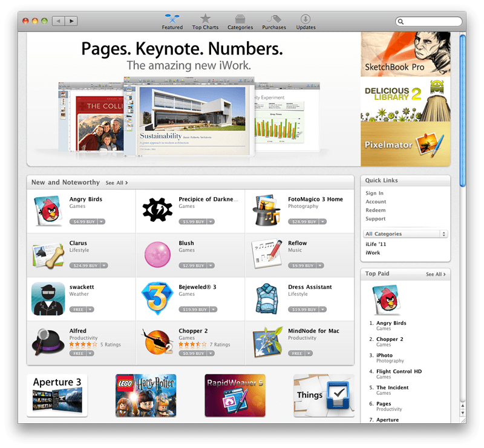Get MindNode for Mac with Free button
484x448 pixels.
296,353
